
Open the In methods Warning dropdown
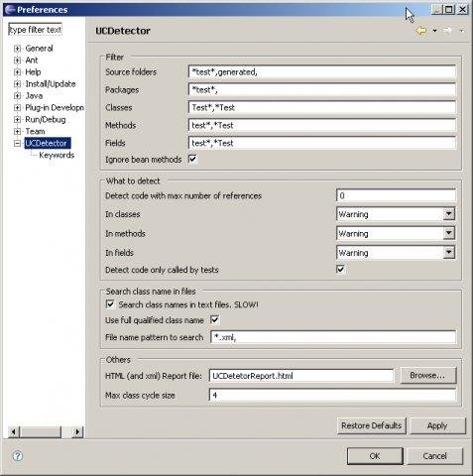(x=448, y=233)
